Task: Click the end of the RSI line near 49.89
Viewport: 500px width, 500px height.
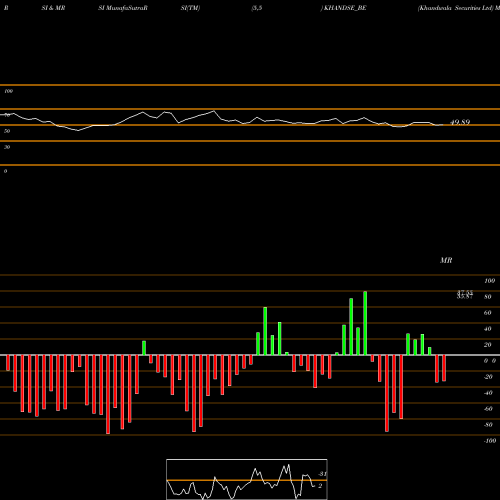Action: [x=443, y=125]
